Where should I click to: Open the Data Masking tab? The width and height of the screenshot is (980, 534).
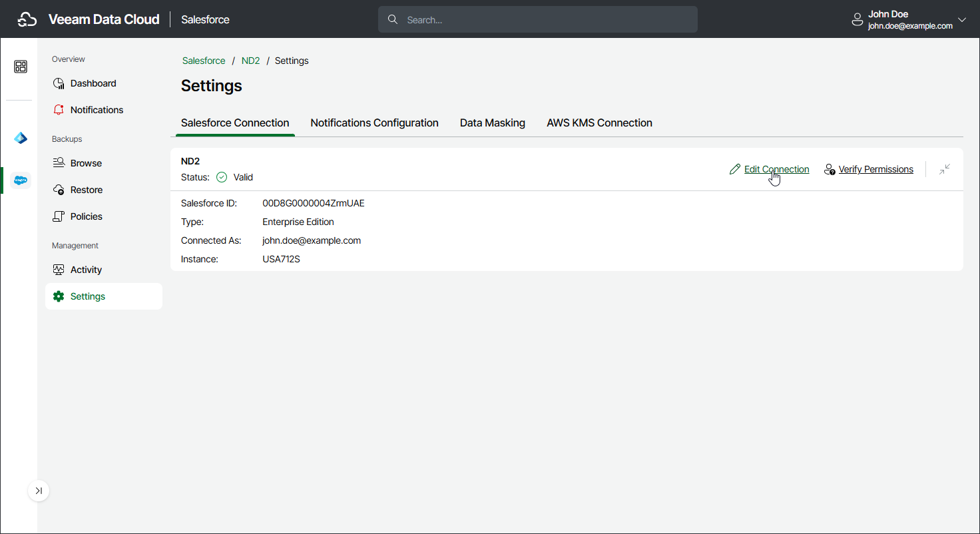click(493, 123)
